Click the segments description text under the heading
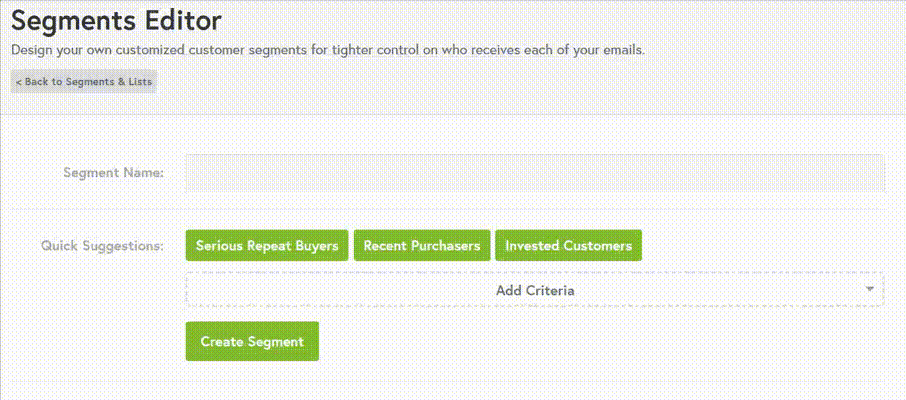906x400 pixels. (327, 49)
